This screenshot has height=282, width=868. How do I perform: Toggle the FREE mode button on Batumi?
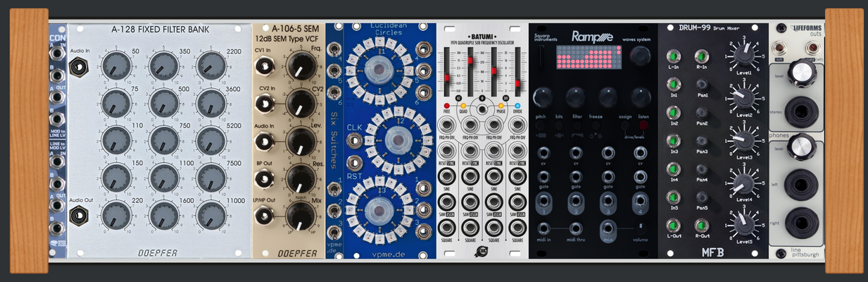coord(447,106)
